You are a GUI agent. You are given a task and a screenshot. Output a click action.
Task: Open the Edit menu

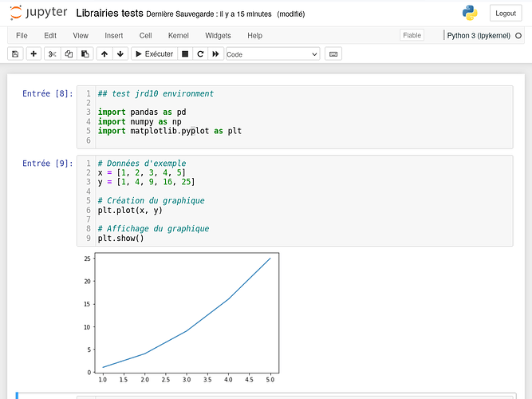(x=50, y=36)
